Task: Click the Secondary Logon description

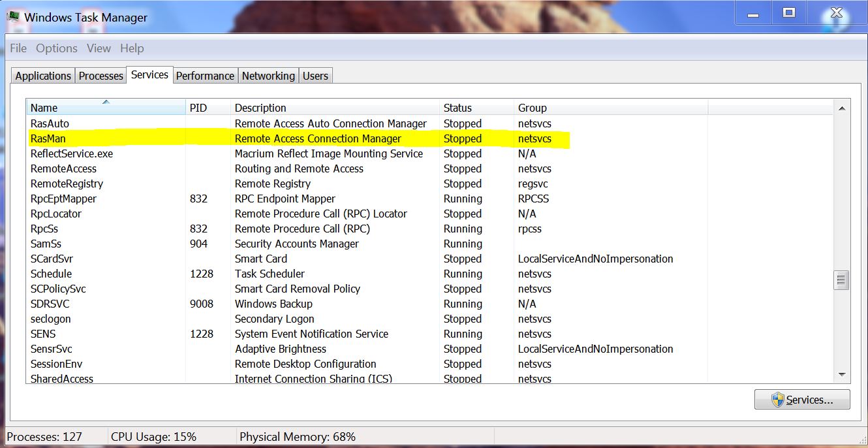Action: (275, 319)
